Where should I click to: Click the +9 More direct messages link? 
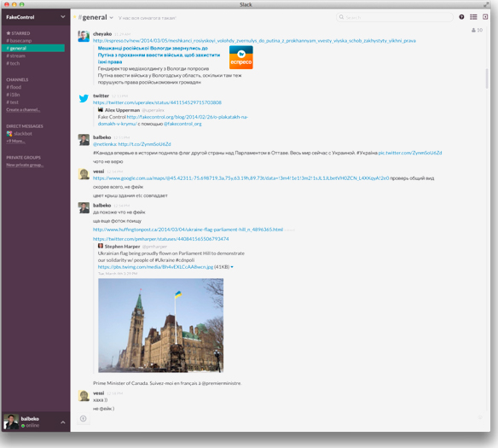click(15, 141)
